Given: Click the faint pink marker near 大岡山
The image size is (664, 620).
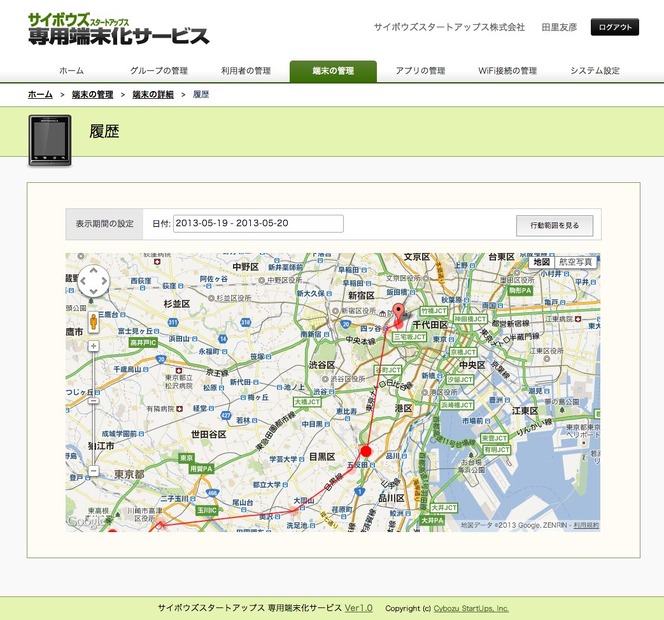Looking at the screenshot, I should coord(294,510).
